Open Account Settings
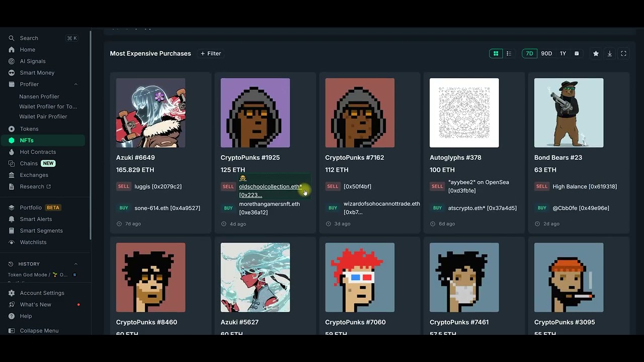This screenshot has height=362, width=644. (x=43, y=293)
